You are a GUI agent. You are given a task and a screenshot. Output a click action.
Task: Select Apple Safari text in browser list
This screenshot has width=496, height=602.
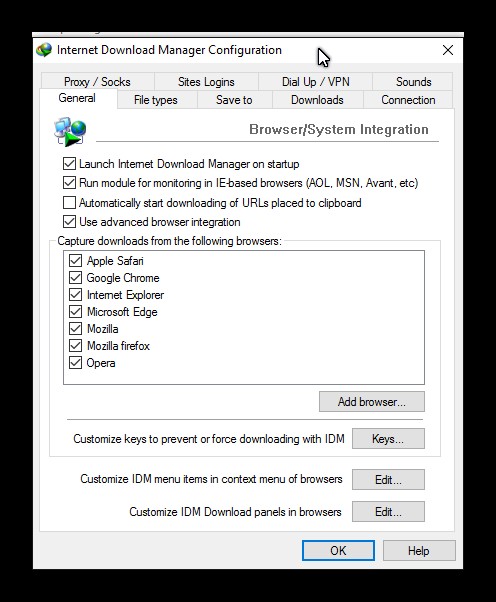115,261
